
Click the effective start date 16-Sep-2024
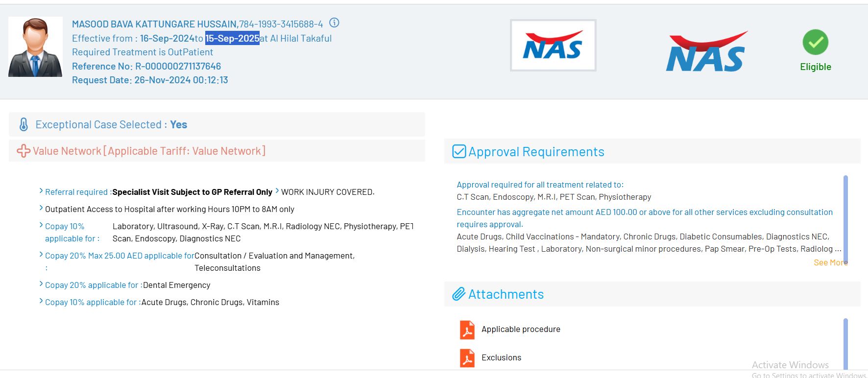pyautogui.click(x=167, y=38)
